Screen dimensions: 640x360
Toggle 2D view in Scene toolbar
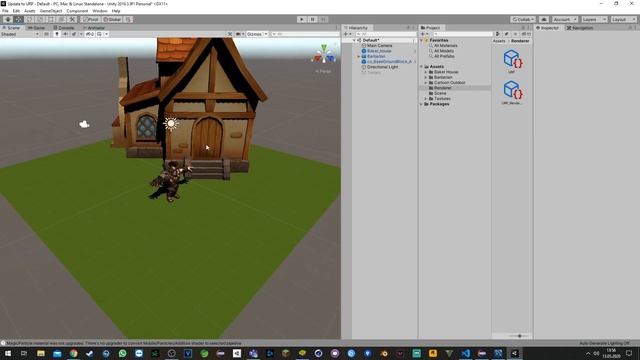[46, 34]
